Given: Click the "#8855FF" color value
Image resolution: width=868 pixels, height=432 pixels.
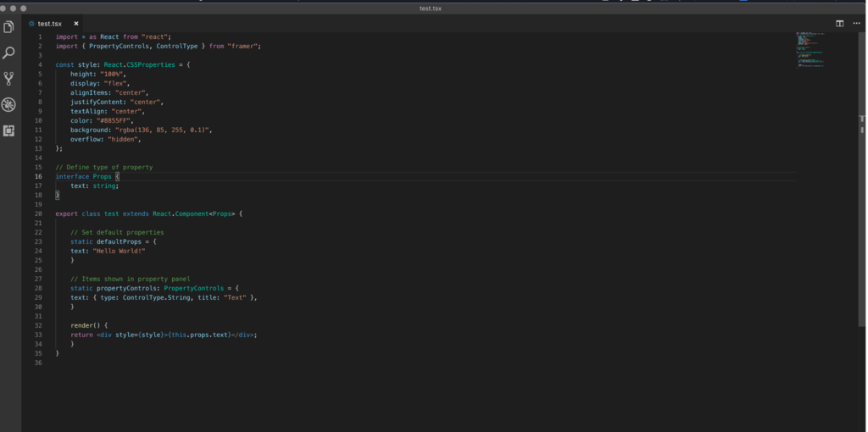Looking at the screenshot, I should pos(113,120).
